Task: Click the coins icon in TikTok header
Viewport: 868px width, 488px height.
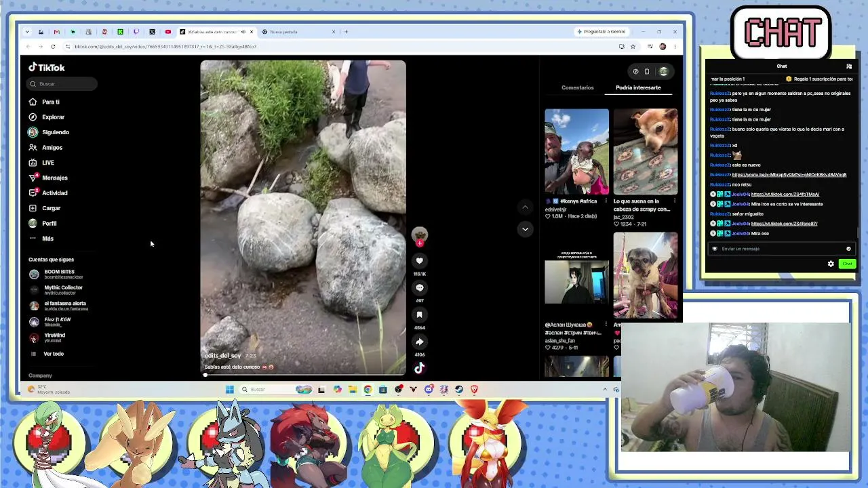Action: 635,71
